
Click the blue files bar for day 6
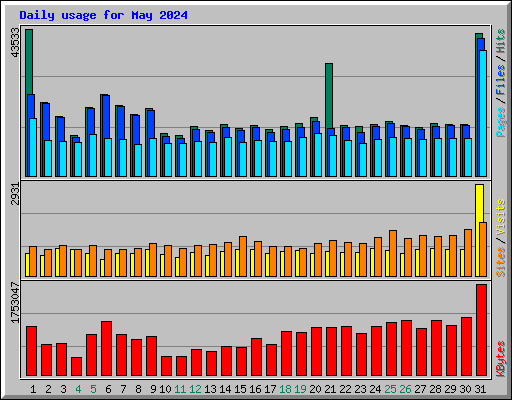(x=106, y=117)
